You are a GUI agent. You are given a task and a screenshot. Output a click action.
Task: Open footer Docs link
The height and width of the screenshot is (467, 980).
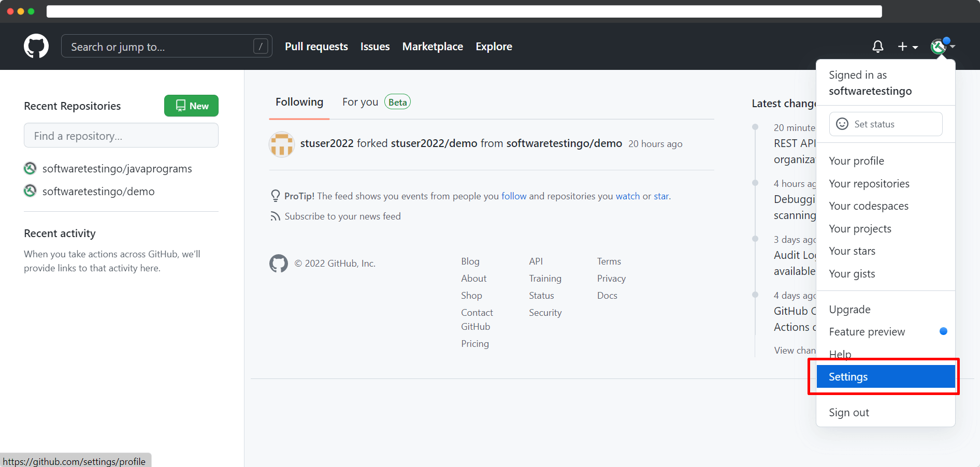coord(607,296)
